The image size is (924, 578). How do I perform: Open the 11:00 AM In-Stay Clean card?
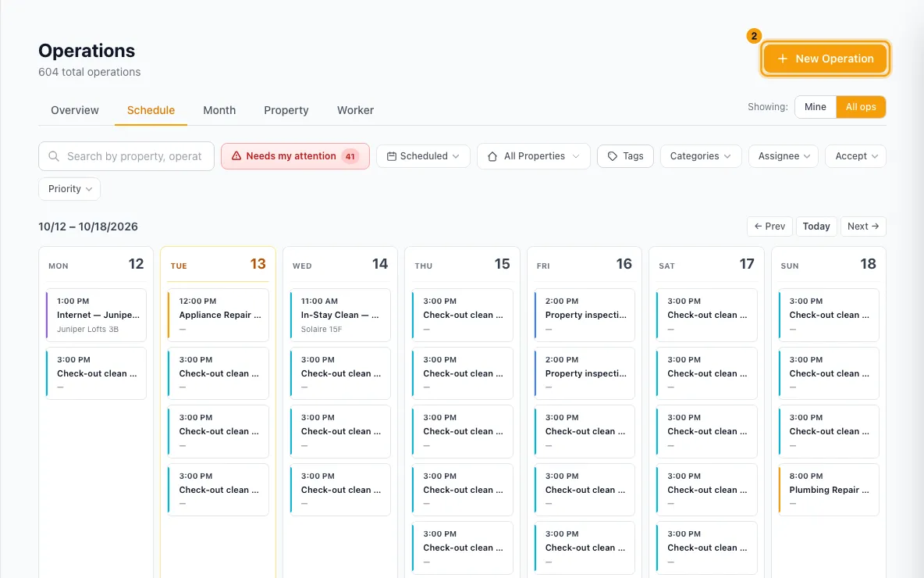(x=340, y=315)
